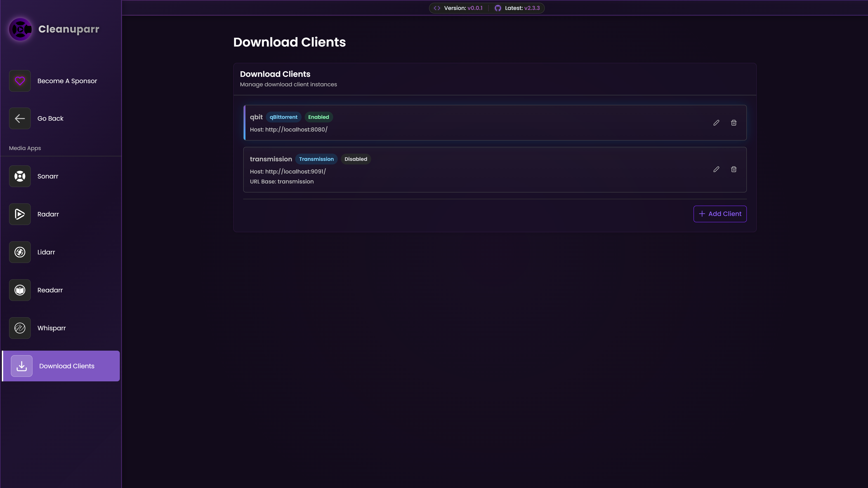Click the Disabled badge on transmission

356,159
